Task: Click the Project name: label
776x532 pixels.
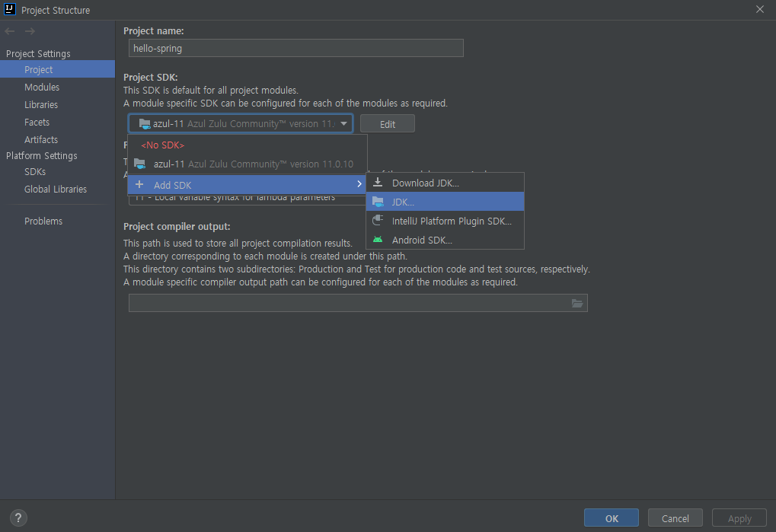Action: (x=153, y=30)
